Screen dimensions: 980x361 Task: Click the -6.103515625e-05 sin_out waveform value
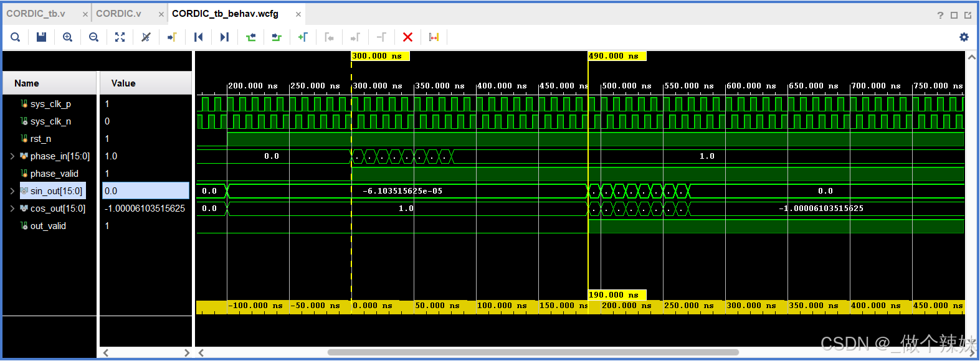402,191
